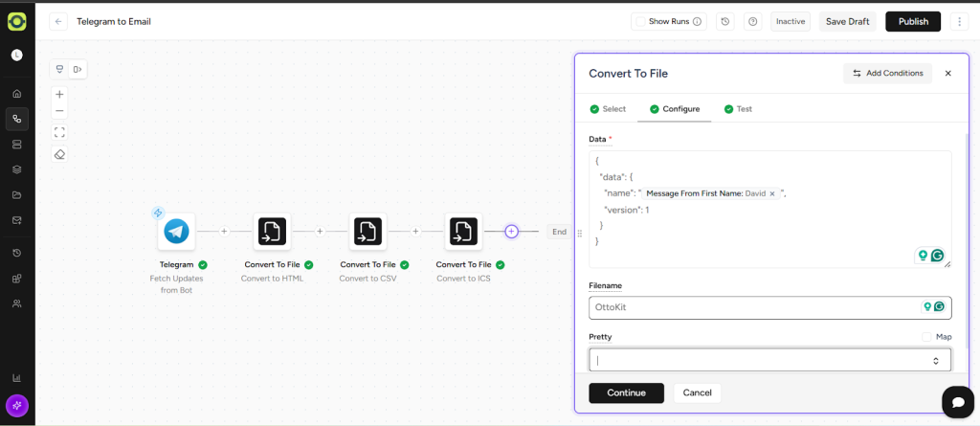Click the version history icon
This screenshot has width=980, height=426.
tap(725, 21)
